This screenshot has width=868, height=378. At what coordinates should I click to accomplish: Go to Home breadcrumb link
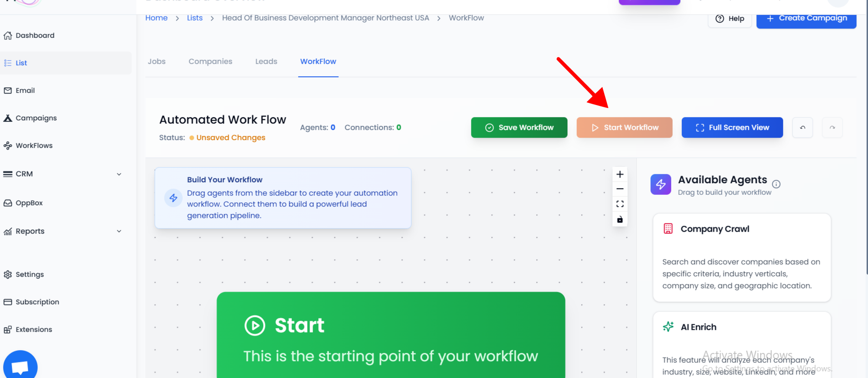[x=156, y=18]
